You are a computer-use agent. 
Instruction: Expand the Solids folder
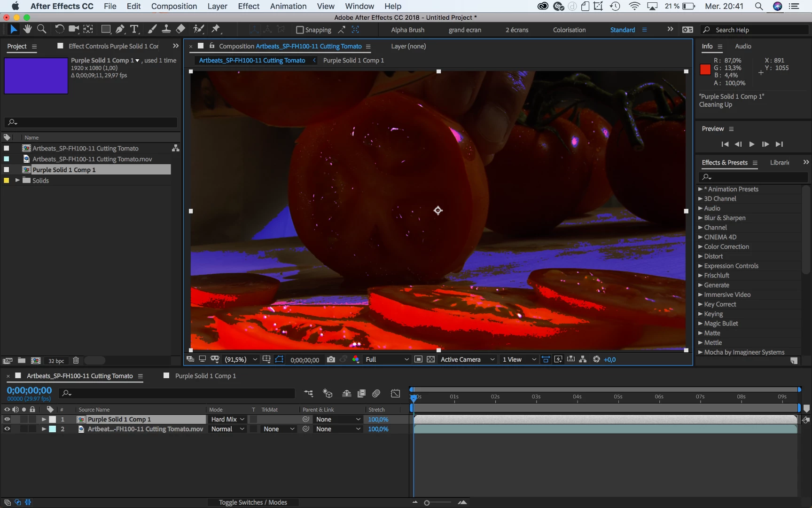(17, 180)
